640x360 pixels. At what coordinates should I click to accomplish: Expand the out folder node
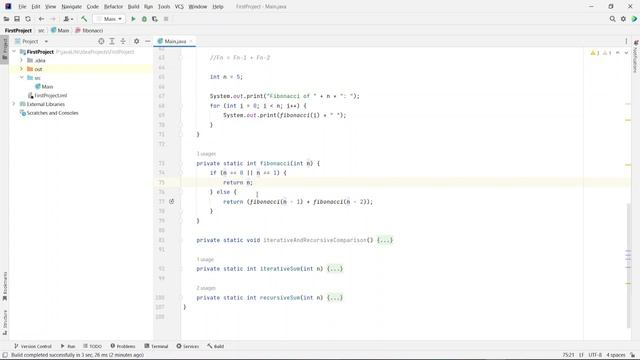tap(22, 69)
